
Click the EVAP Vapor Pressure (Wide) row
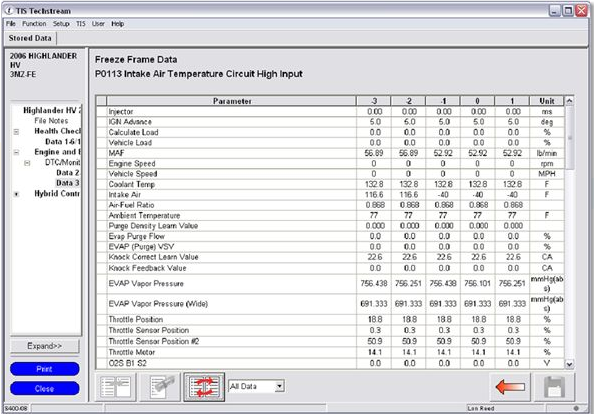[x=330, y=304]
